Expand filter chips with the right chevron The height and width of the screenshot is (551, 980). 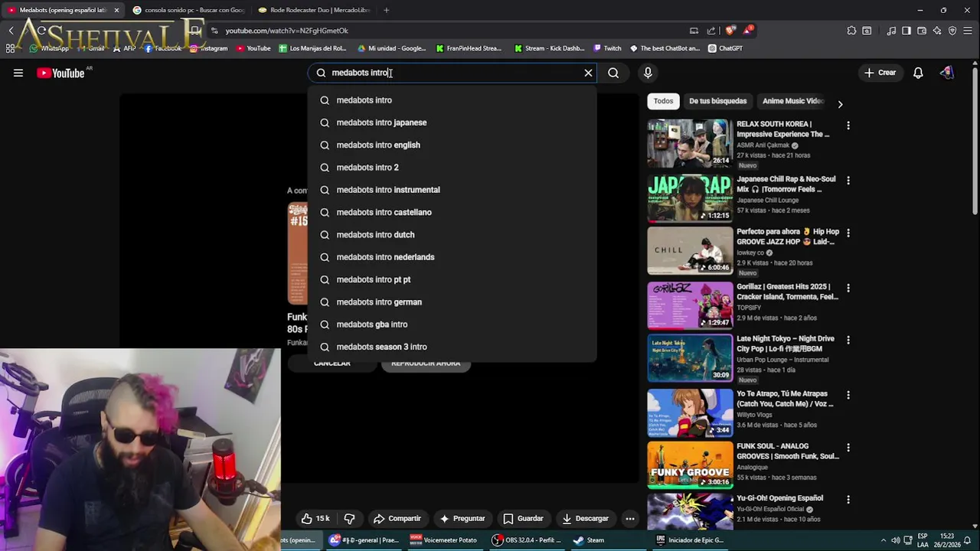(x=840, y=104)
